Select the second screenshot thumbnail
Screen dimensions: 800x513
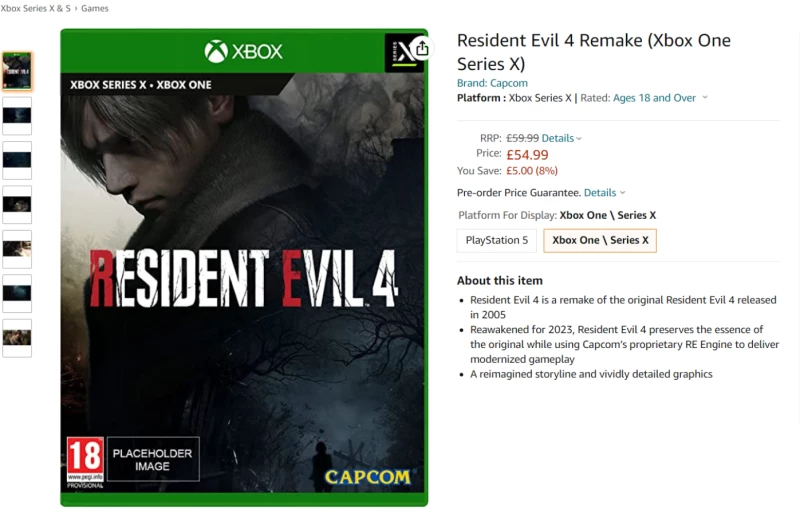click(17, 115)
